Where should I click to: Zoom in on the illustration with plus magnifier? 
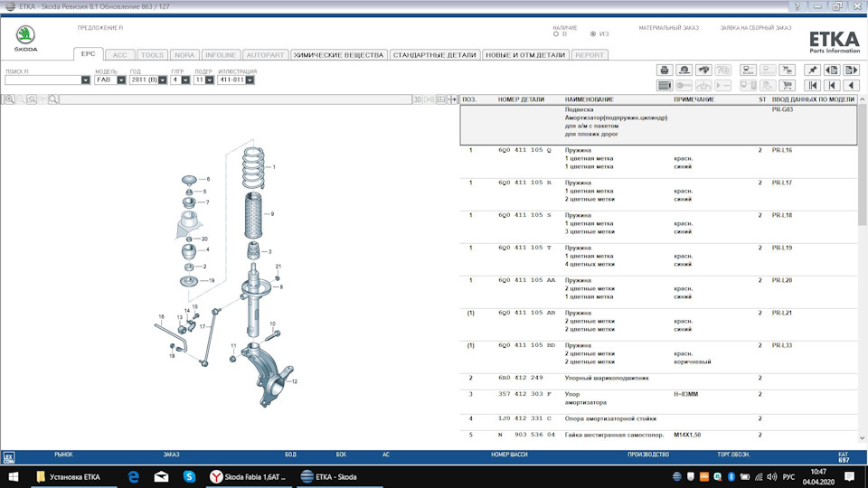tap(10, 99)
